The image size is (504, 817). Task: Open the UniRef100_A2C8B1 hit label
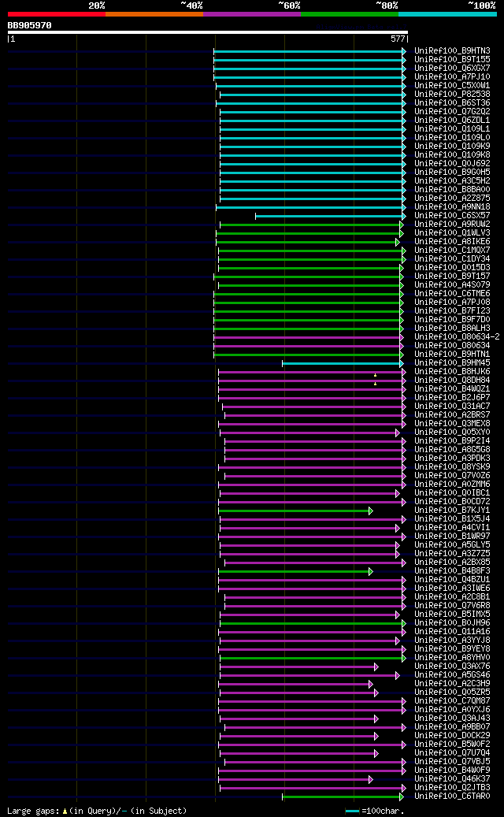coord(452,596)
